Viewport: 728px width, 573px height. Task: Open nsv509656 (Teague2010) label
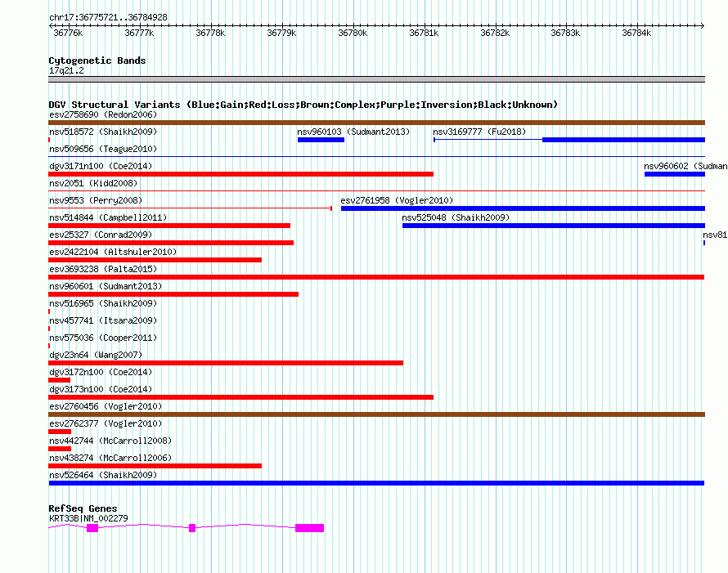click(x=103, y=149)
